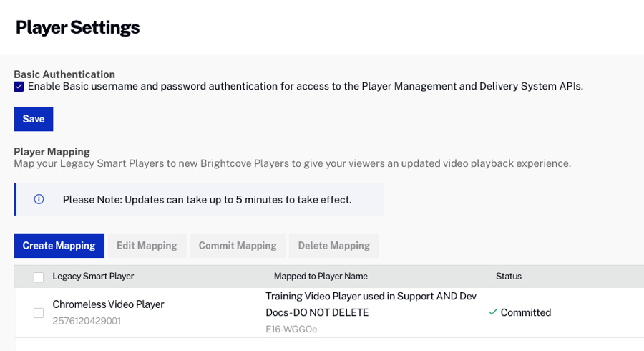Click the Edit Mapping button
Image resolution: width=644 pixels, height=351 pixels.
[147, 246]
